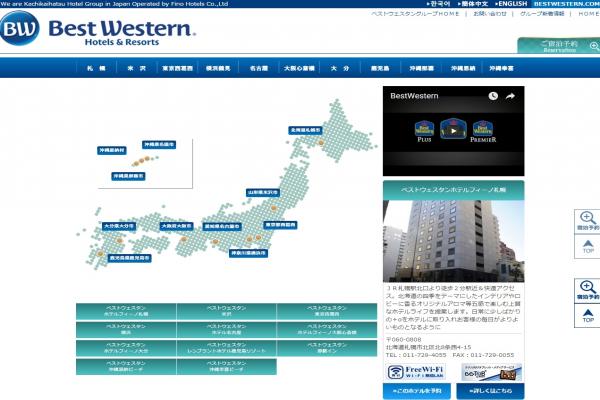600x400 pixels.
Task: Open the ご宿泊予約 Reservation tab
Action: point(559,46)
